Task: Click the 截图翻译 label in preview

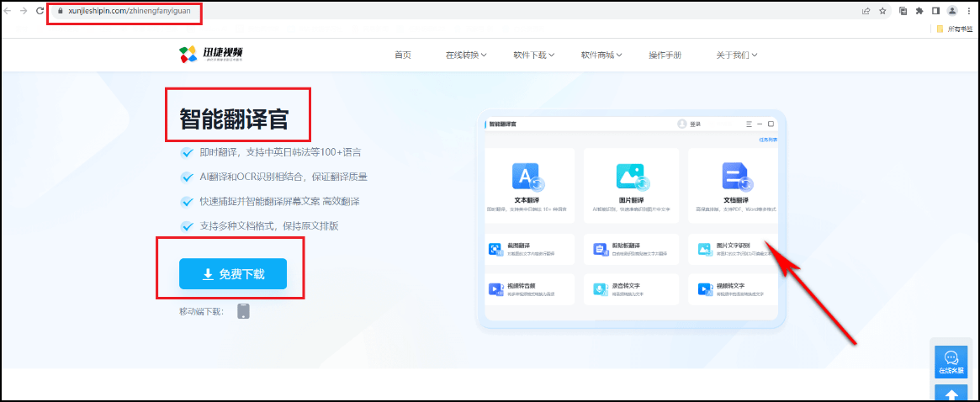Action: [518, 246]
